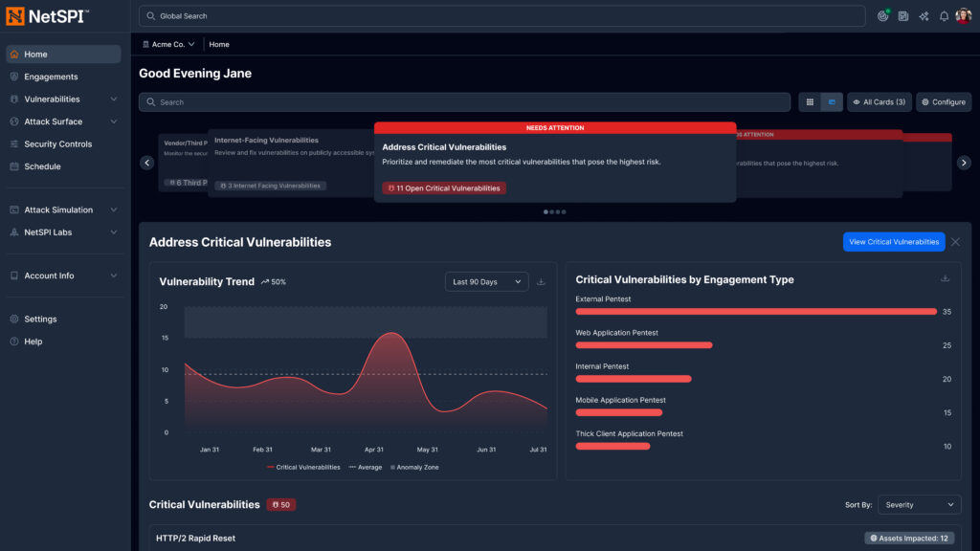Screen dimensions: 980x551
Task: Switch cards to carousel view
Action: coord(832,102)
